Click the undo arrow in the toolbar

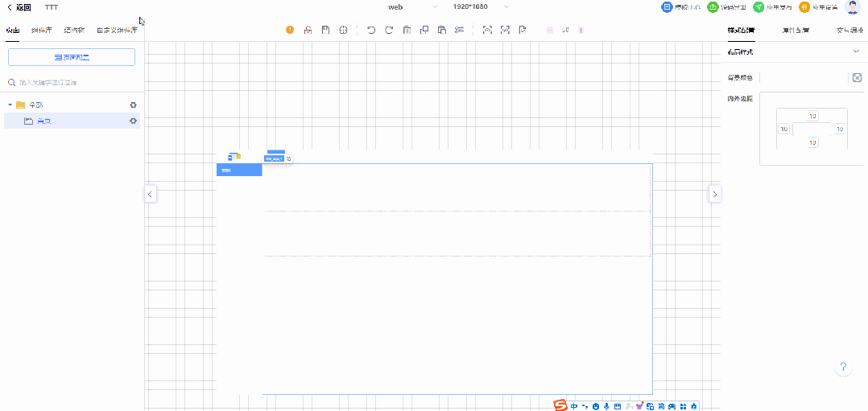[371, 30]
